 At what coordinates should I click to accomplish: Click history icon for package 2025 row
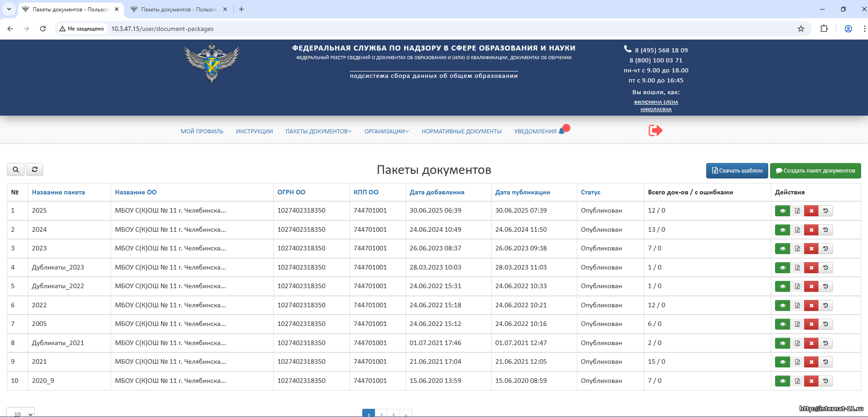coord(825,211)
